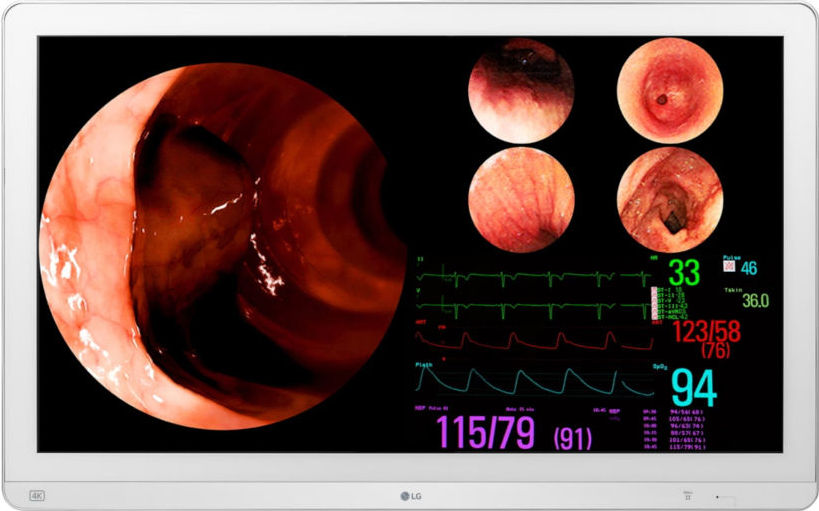Click the large cyan SpO2 value 94
Image resolution: width=819 pixels, height=511 pixels.
(x=694, y=387)
